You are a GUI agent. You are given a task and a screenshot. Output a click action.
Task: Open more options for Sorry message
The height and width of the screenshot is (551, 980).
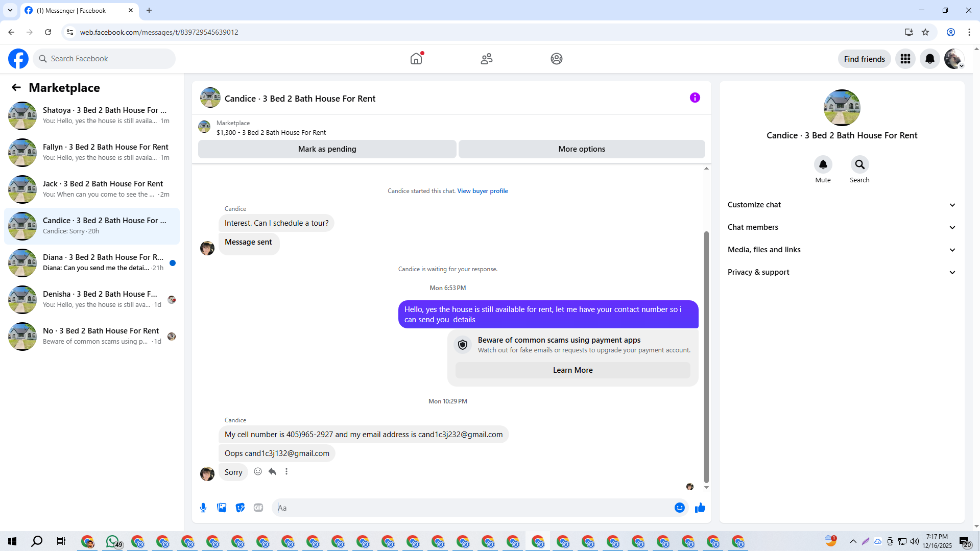[286, 471]
